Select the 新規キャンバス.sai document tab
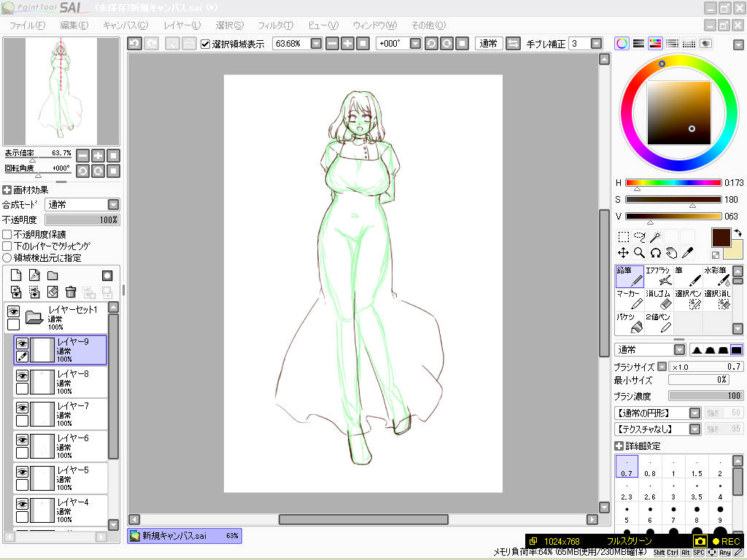 click(184, 536)
